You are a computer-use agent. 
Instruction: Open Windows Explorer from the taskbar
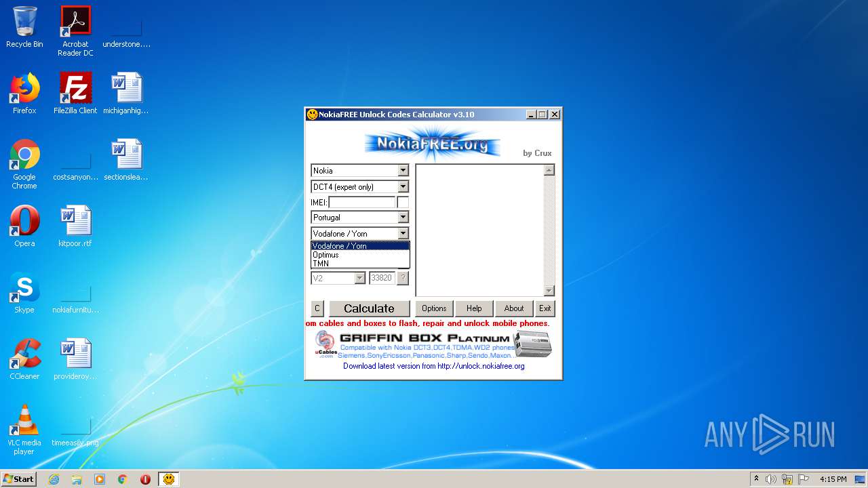[77, 479]
